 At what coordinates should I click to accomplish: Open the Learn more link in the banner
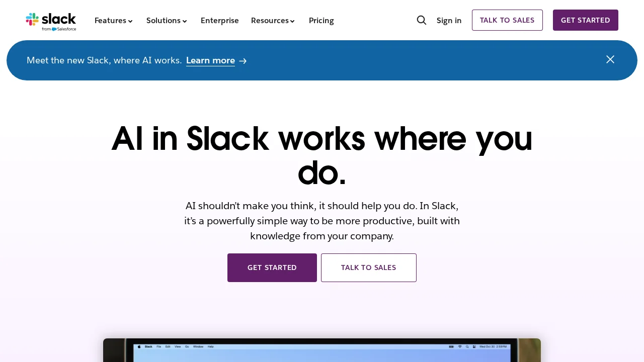click(210, 60)
